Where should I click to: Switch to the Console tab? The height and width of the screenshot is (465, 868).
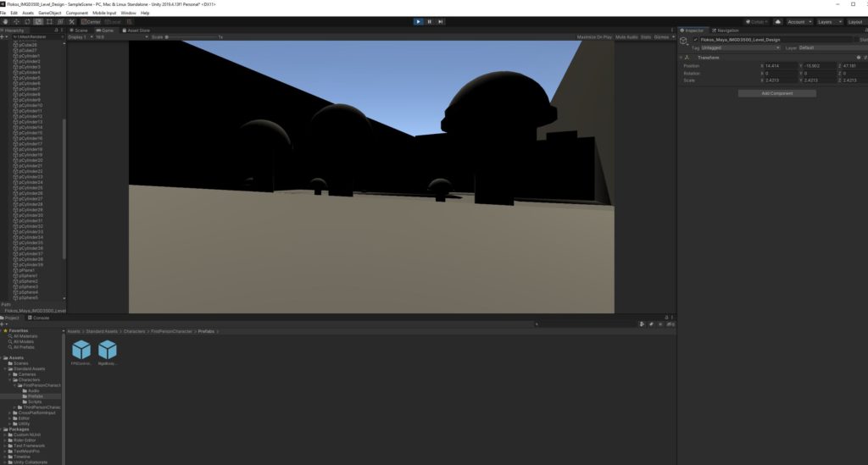41,318
